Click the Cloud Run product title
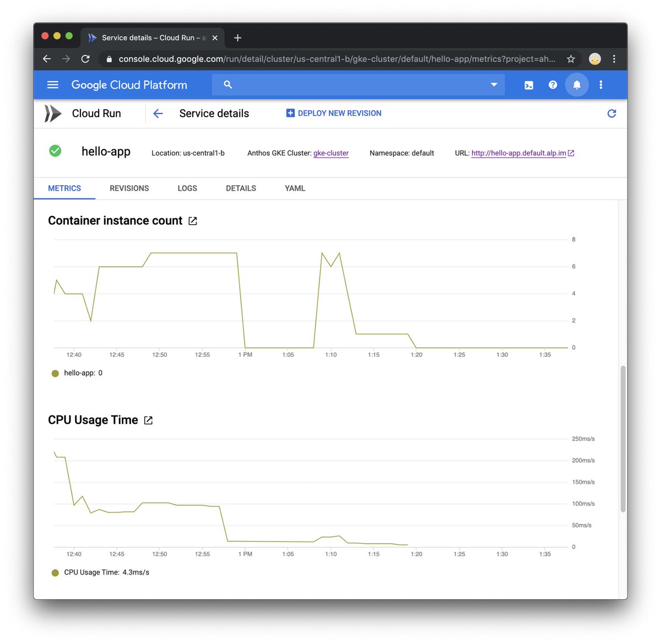The width and height of the screenshot is (661, 644). click(96, 113)
